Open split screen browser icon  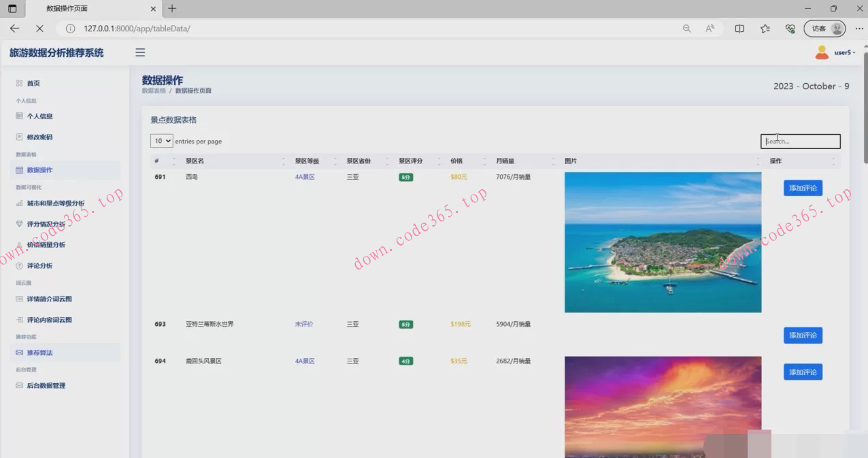click(x=739, y=29)
